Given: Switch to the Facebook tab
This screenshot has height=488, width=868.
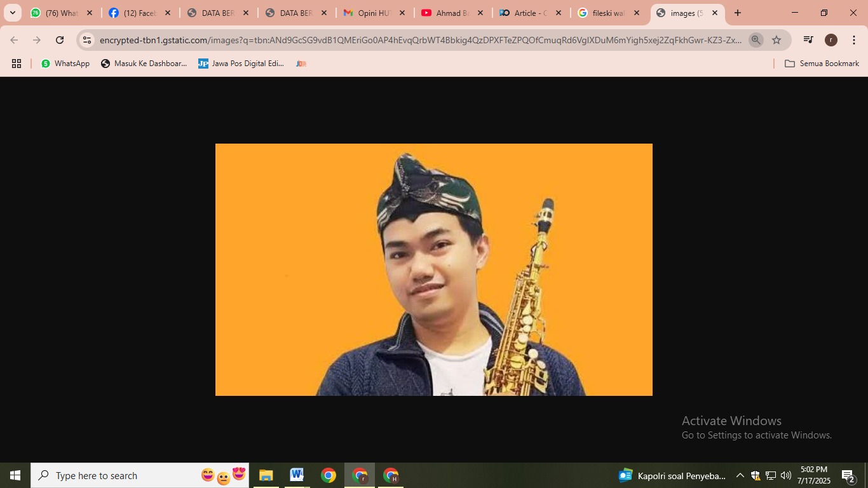Looking at the screenshot, I should pyautogui.click(x=139, y=13).
